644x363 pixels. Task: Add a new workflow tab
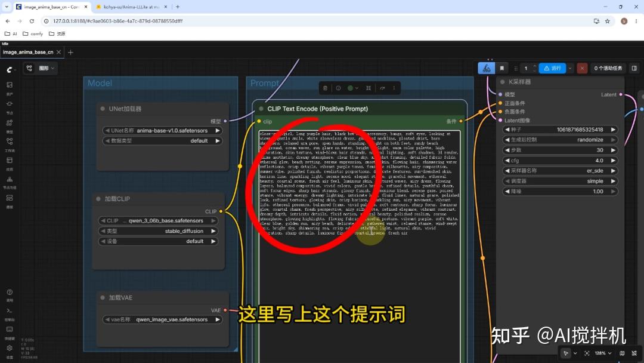pos(70,52)
